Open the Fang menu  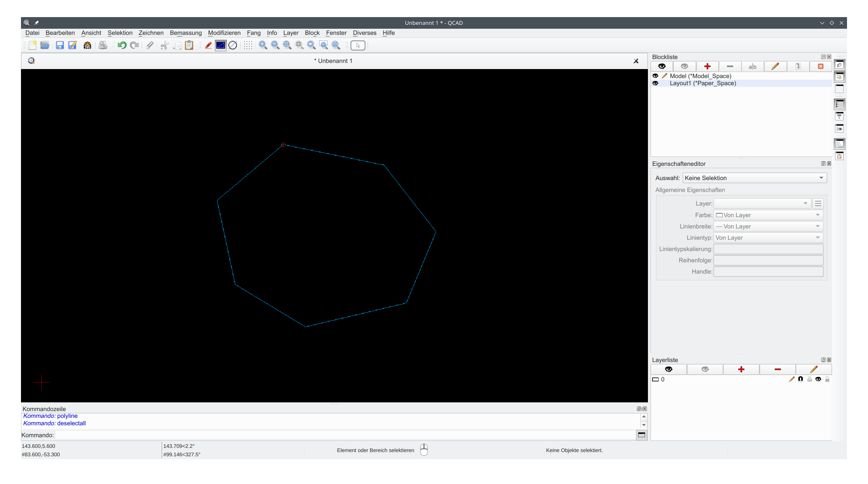[253, 33]
